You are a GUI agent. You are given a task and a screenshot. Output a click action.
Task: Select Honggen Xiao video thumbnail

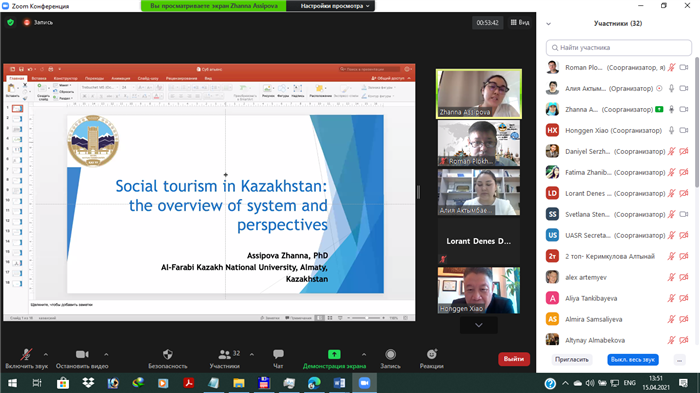pos(479,290)
